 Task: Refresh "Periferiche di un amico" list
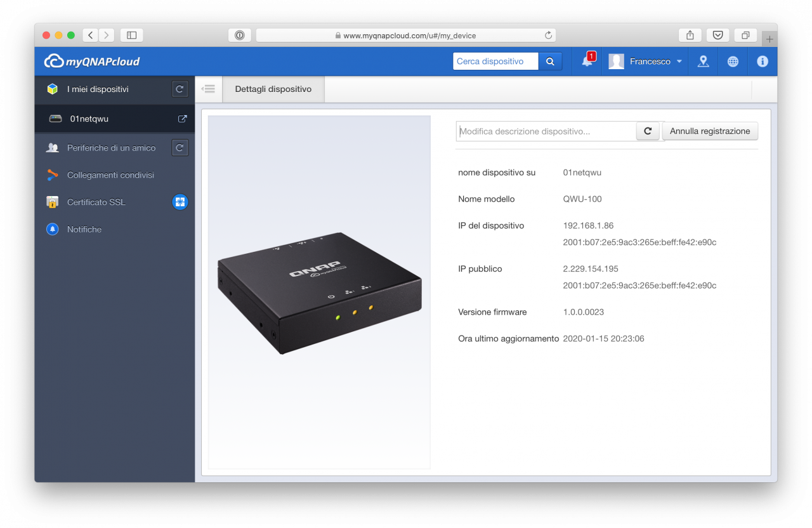point(180,147)
